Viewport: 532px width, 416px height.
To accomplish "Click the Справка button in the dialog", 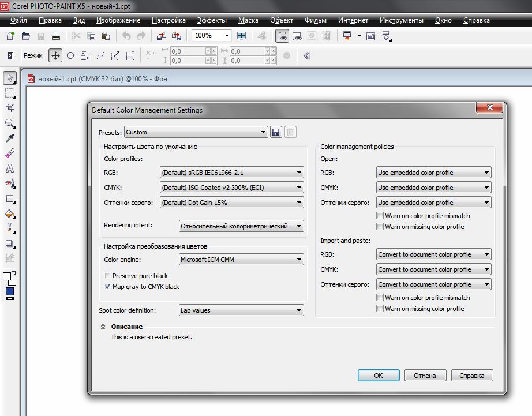I will pyautogui.click(x=472, y=376).
